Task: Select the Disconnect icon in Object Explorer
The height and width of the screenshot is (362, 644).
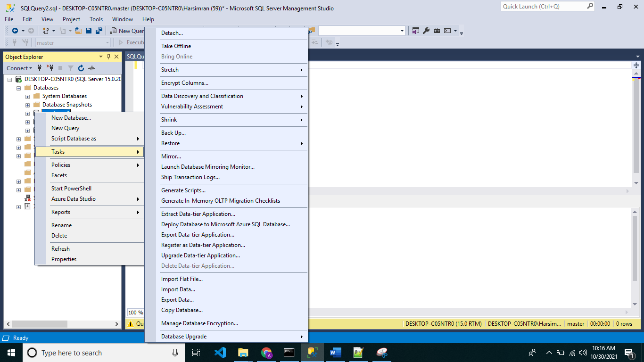Action: coord(50,68)
